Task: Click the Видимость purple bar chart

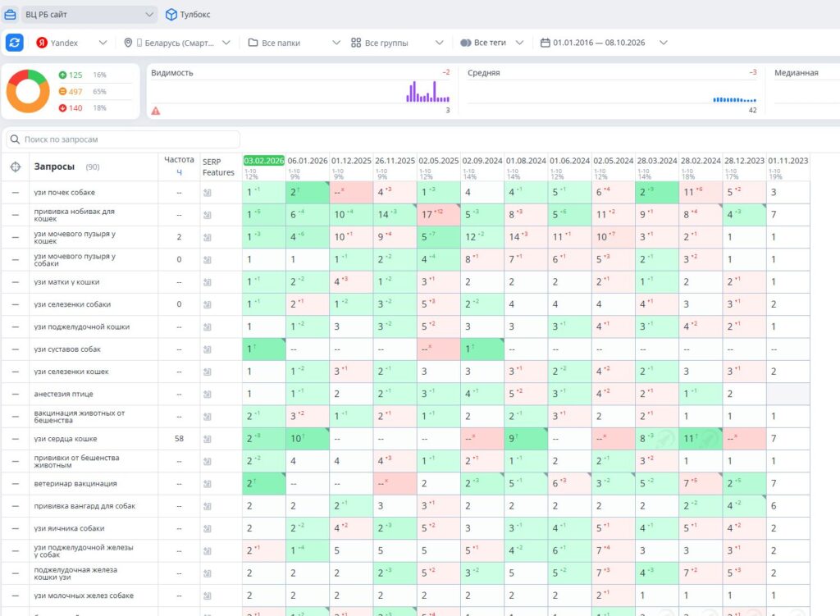Action: pos(427,92)
